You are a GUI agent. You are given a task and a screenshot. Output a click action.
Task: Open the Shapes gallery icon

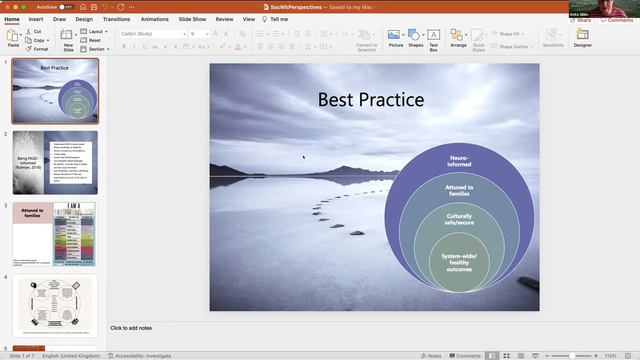click(413, 35)
